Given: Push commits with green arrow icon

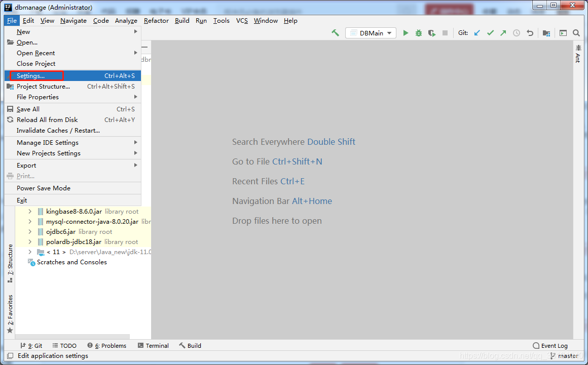Looking at the screenshot, I should tap(503, 33).
